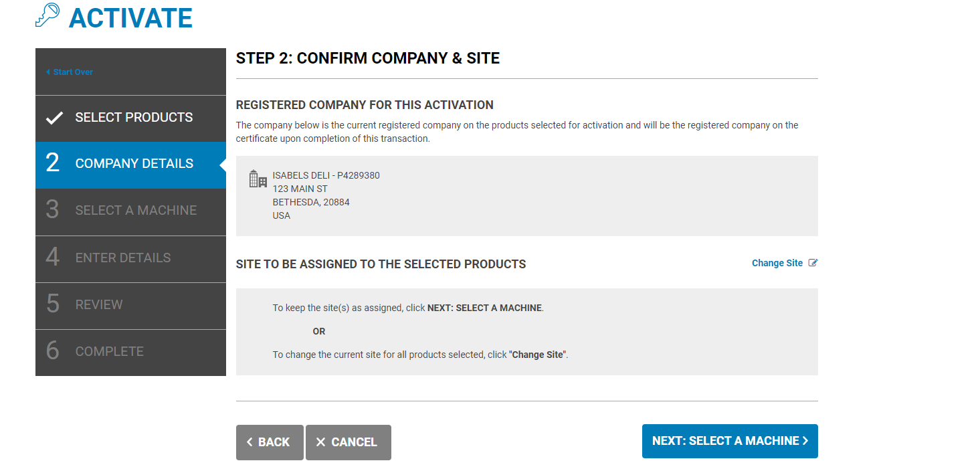Click the Start Over link
Image resolution: width=980 pixels, height=475 pixels.
[72, 71]
